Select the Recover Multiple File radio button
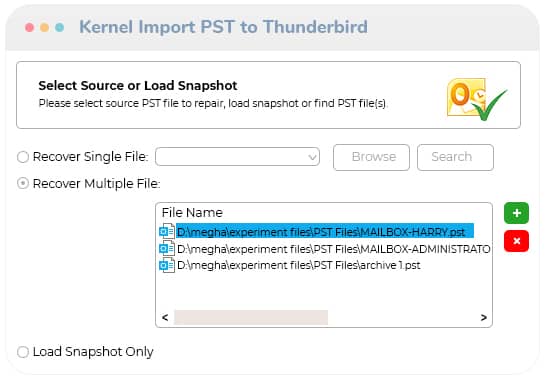Image resolution: width=545 pixels, height=380 pixels. coord(23,183)
